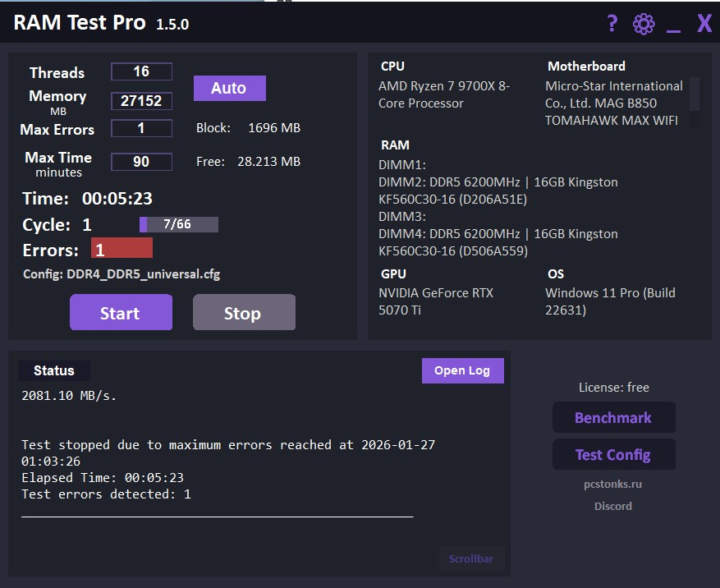This screenshot has height=588, width=720.
Task: Open the Test Config editor
Action: click(x=613, y=454)
